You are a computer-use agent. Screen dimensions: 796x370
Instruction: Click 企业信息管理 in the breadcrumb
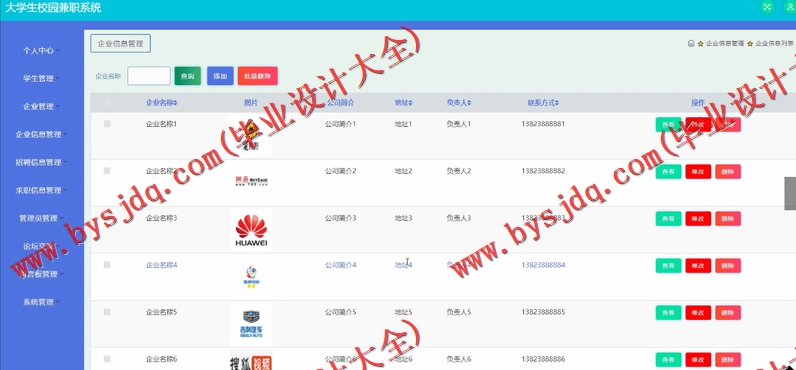[724, 44]
